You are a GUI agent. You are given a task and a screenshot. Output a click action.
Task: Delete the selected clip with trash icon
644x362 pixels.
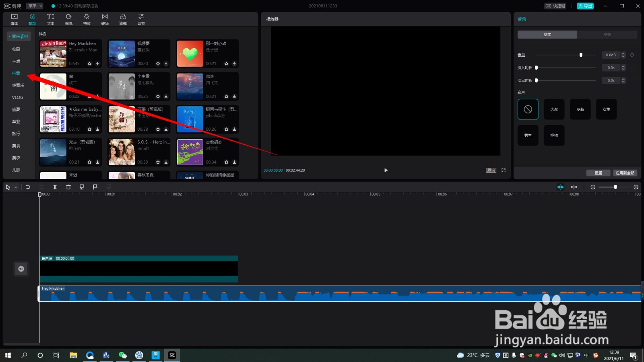coord(68,187)
